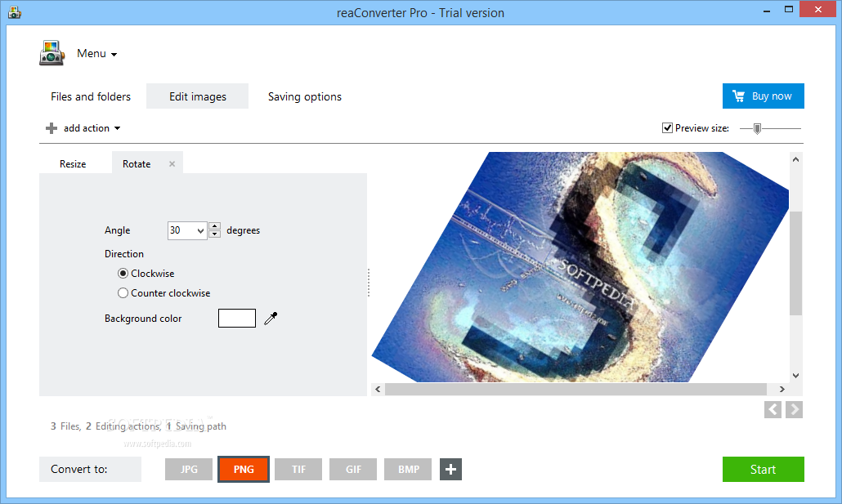Add another output format with plus

coord(451,469)
